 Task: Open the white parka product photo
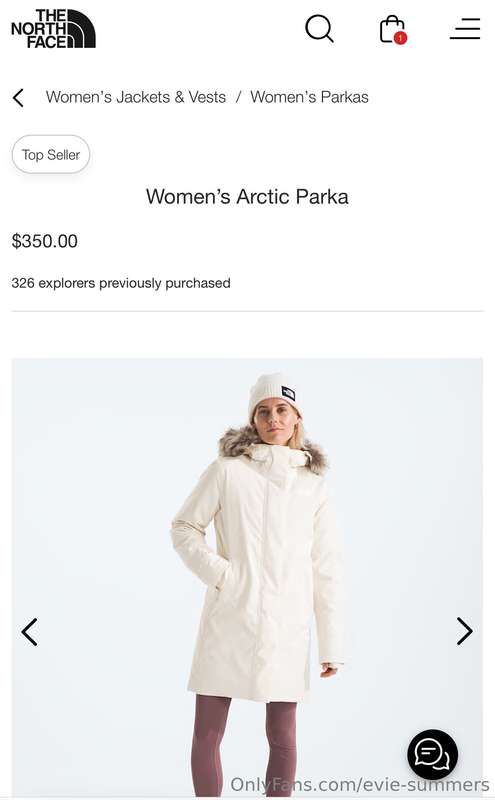(247, 577)
